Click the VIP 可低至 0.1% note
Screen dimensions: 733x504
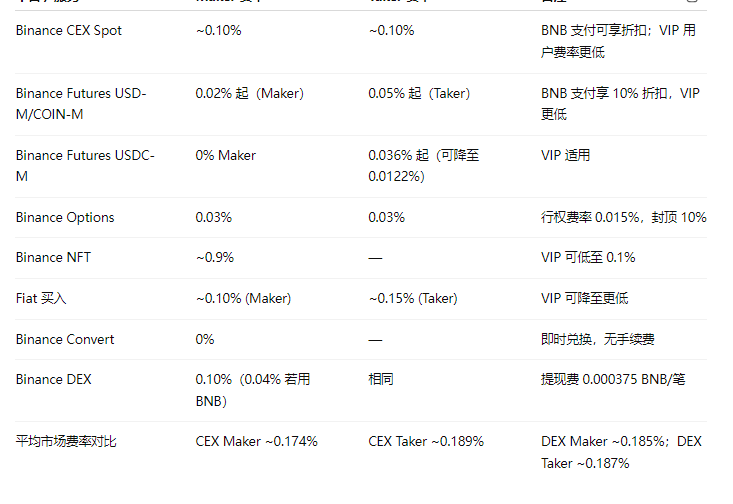pos(588,258)
